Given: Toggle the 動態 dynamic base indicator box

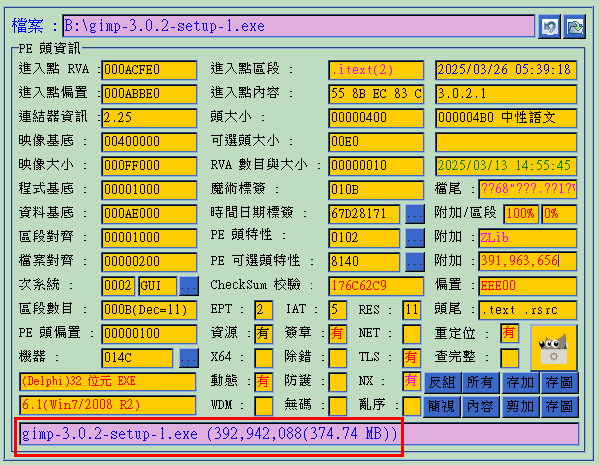Looking at the screenshot, I should 264,382.
